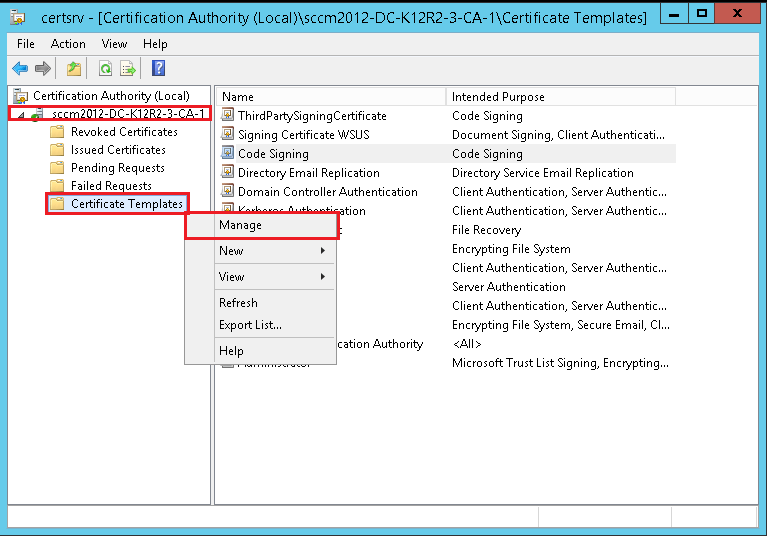Click the certsrv application icon in title bar
This screenshot has height=538, width=768.
click(18, 18)
